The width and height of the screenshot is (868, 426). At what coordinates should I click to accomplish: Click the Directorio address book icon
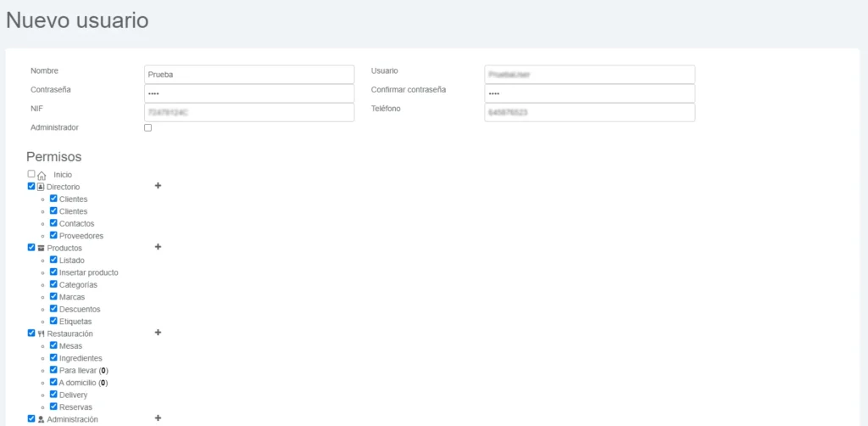tap(42, 187)
